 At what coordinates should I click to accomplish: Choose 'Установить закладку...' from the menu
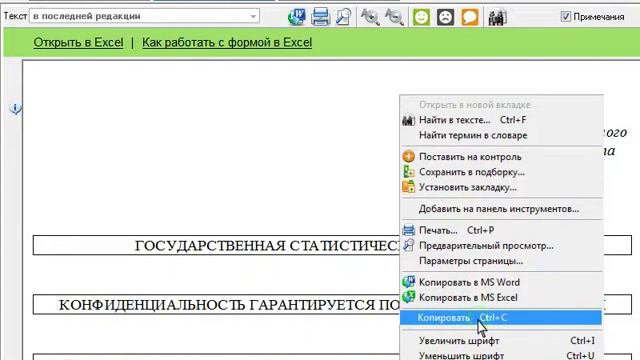[x=501, y=187]
